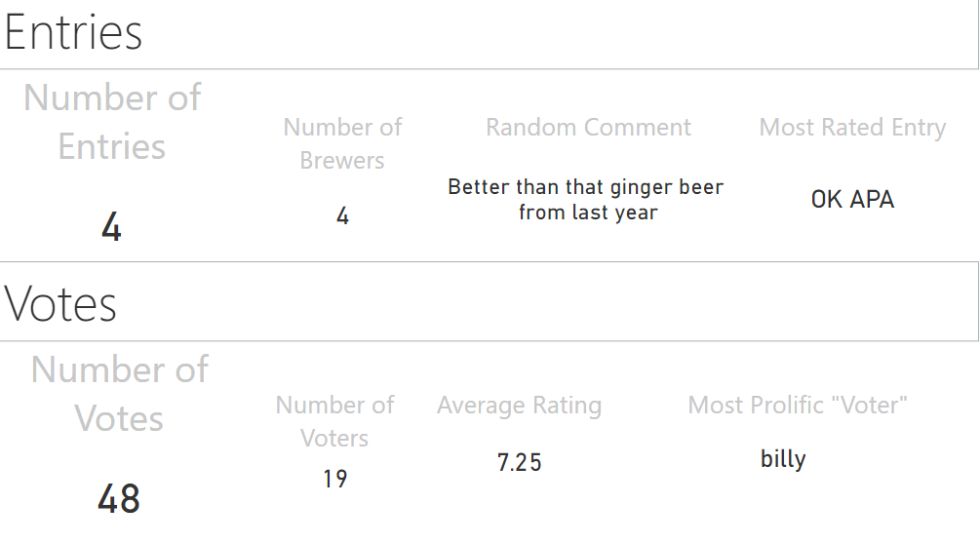The image size is (980, 543).
Task: Click the Number of Brewers card label
Action: point(342,143)
